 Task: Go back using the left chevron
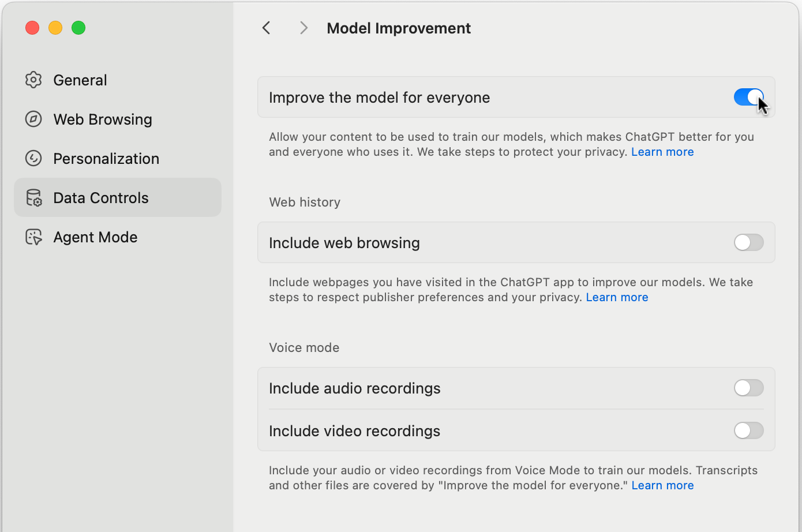point(266,28)
